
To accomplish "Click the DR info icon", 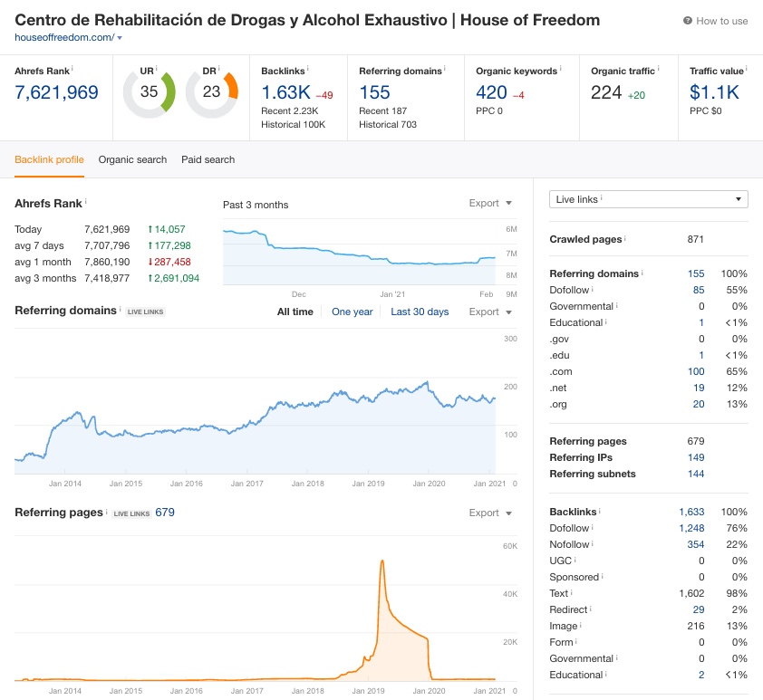I will pos(219,69).
